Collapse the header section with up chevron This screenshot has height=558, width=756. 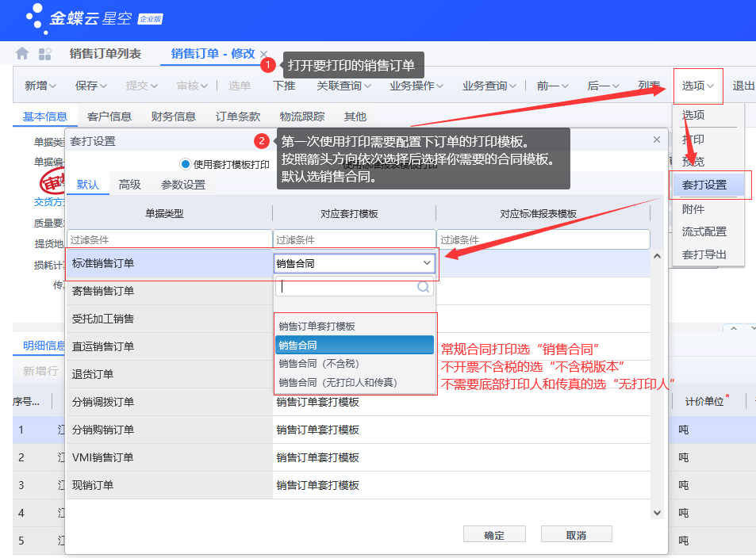coord(734,328)
